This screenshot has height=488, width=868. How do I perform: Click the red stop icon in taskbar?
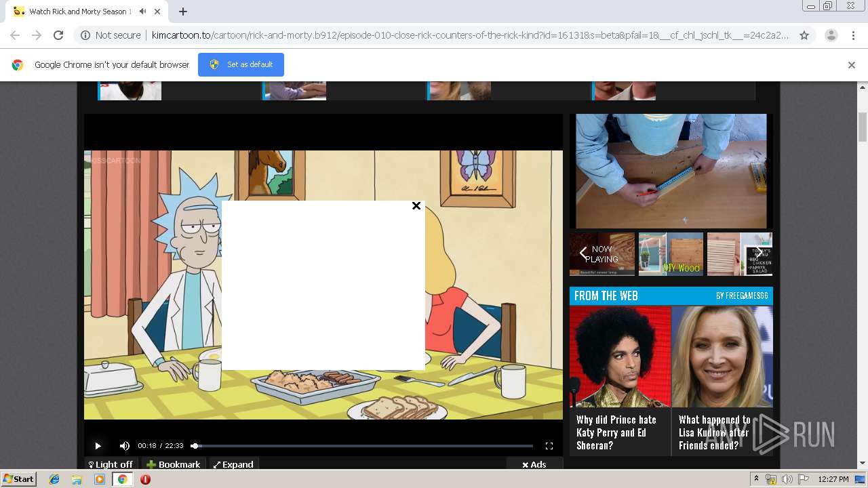(145, 479)
